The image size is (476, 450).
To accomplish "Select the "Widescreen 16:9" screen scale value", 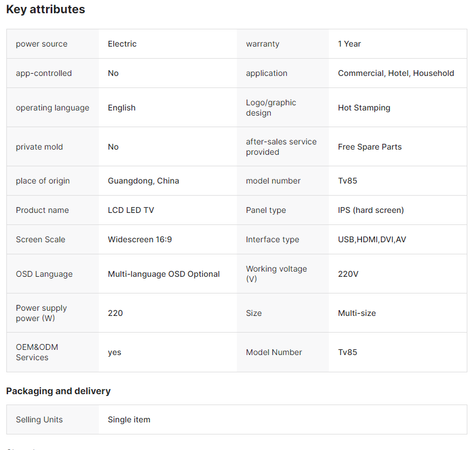I will click(140, 239).
